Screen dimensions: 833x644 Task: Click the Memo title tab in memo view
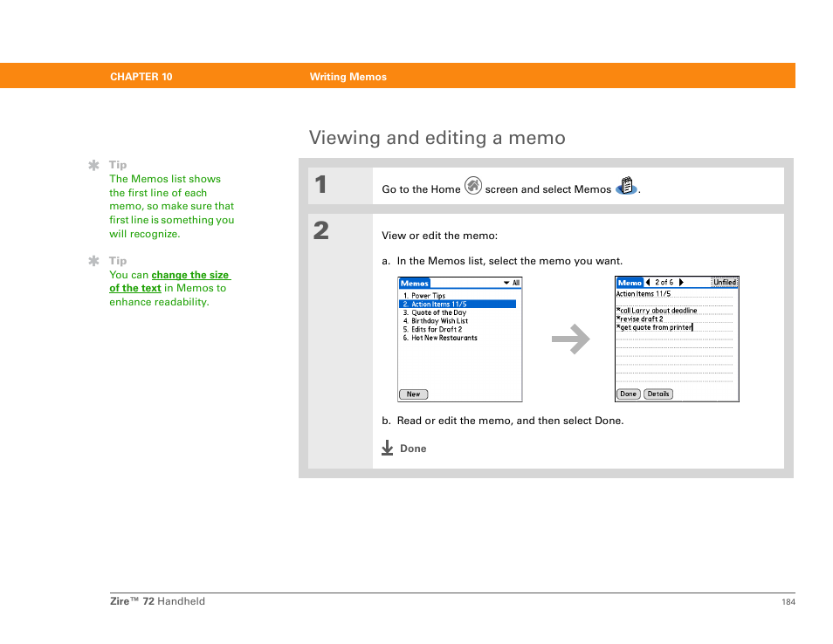pos(630,283)
